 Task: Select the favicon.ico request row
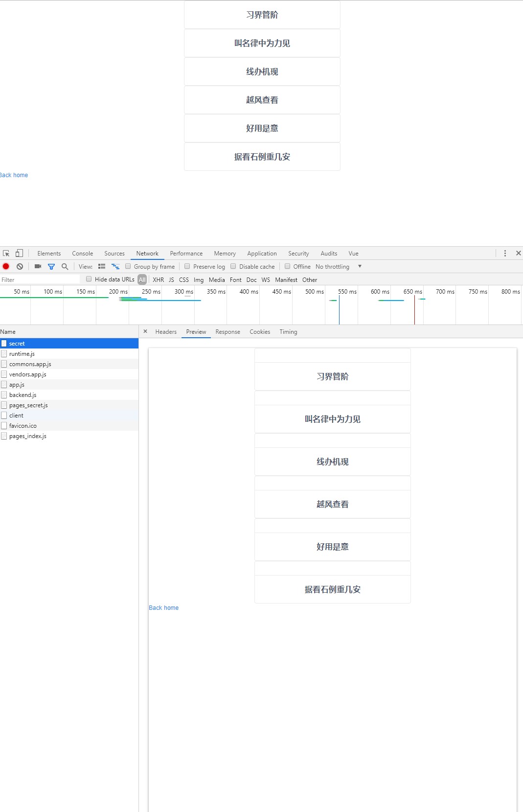(69, 426)
